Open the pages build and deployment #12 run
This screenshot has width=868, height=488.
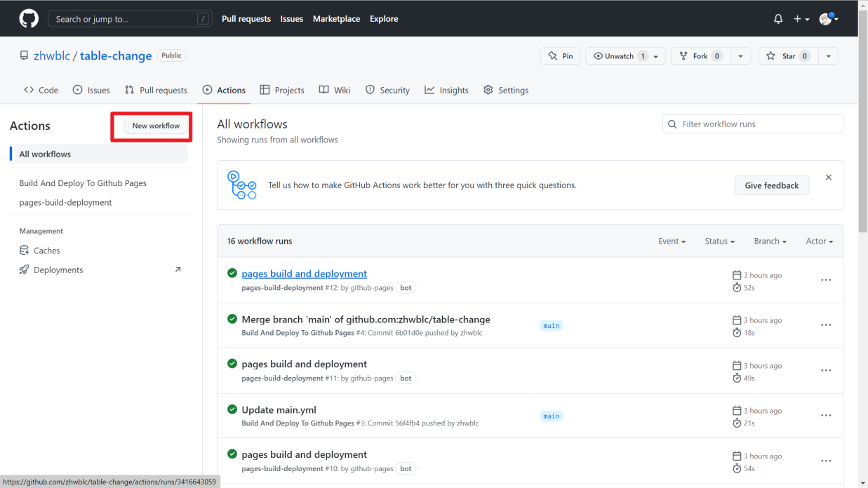[x=304, y=274]
